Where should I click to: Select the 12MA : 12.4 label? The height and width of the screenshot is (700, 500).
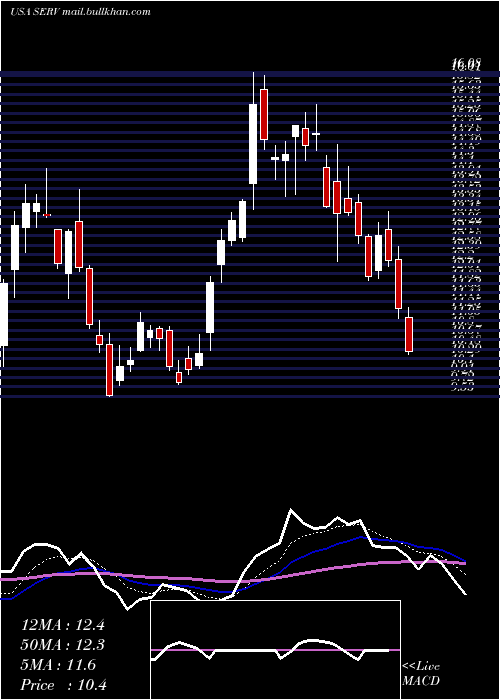tap(62, 625)
